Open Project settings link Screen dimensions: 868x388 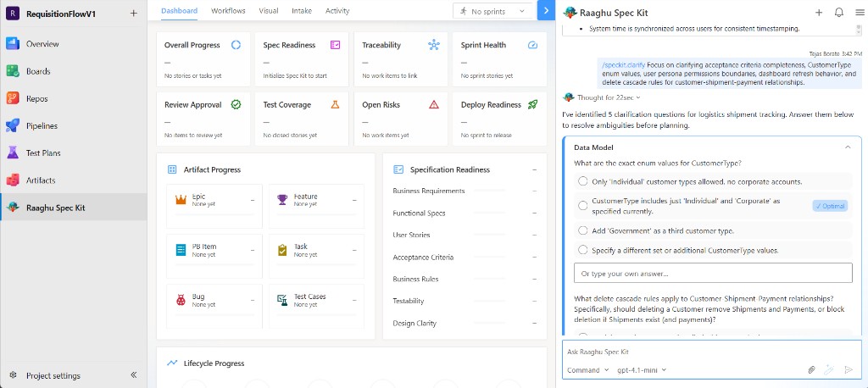coord(53,375)
